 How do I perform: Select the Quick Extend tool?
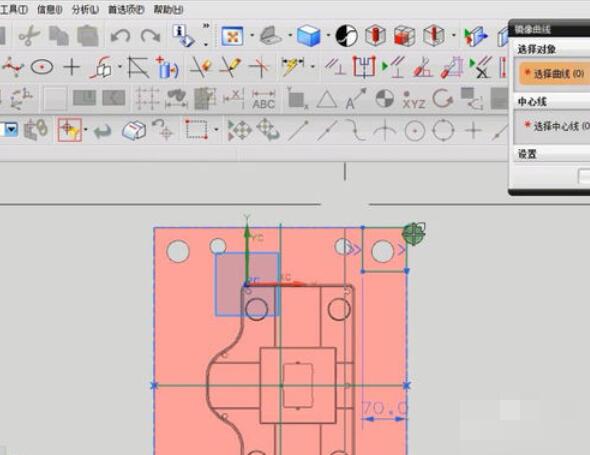[230, 67]
